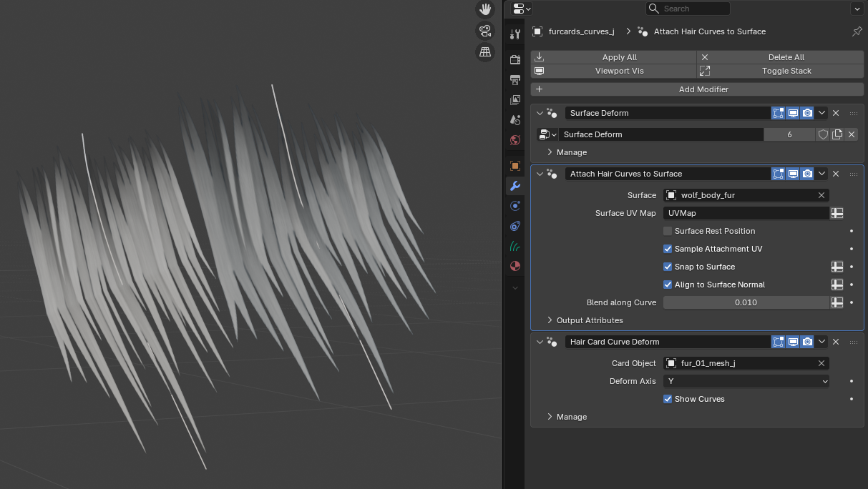Enable Surface Rest Position checkbox
The height and width of the screenshot is (489, 868).
click(668, 231)
